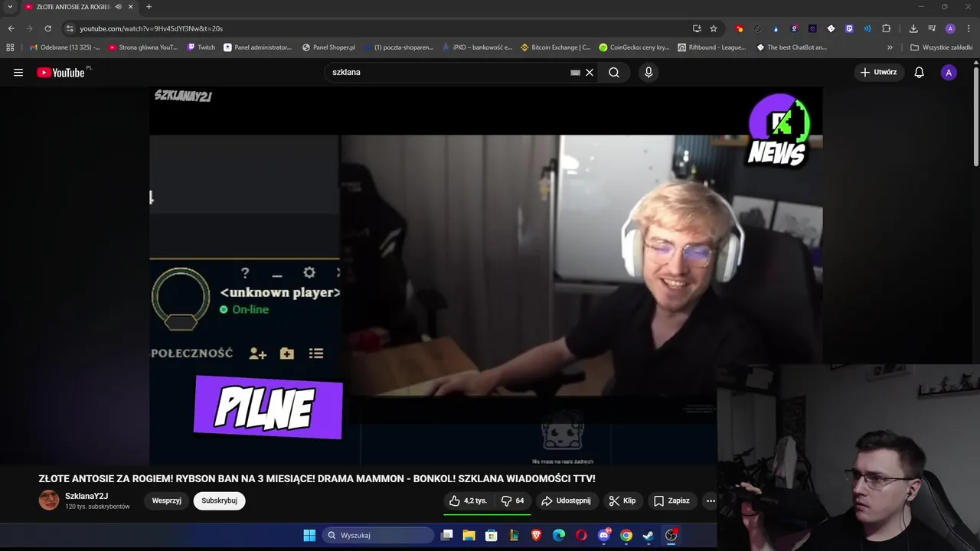Open Opera browser from taskbar

pyautogui.click(x=581, y=535)
